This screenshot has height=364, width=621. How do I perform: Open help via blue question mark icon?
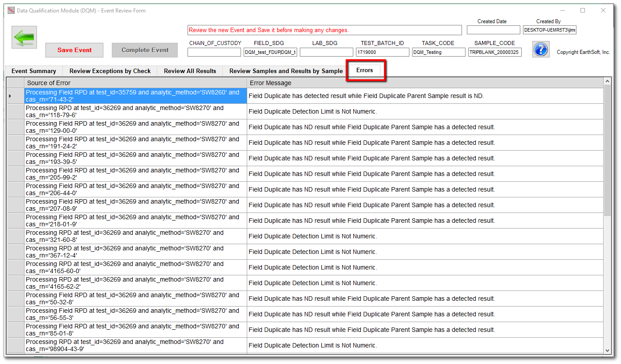click(x=540, y=49)
